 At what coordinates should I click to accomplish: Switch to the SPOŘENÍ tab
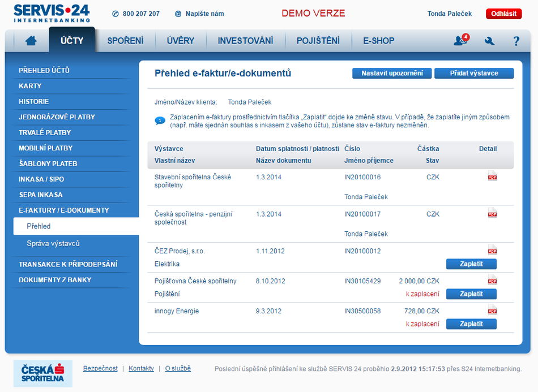click(125, 41)
